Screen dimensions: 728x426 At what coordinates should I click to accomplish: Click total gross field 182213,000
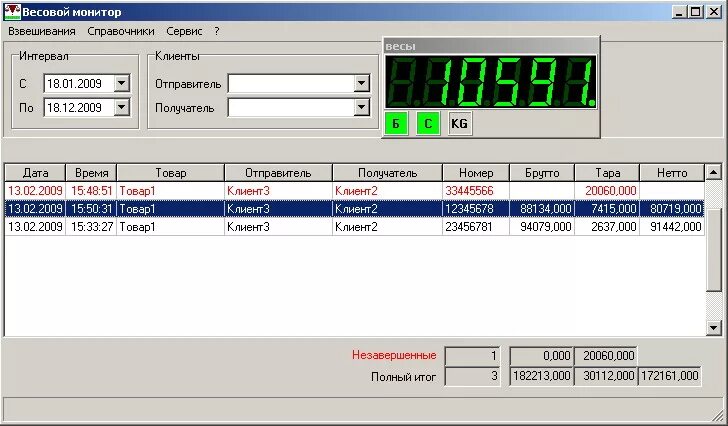541,376
